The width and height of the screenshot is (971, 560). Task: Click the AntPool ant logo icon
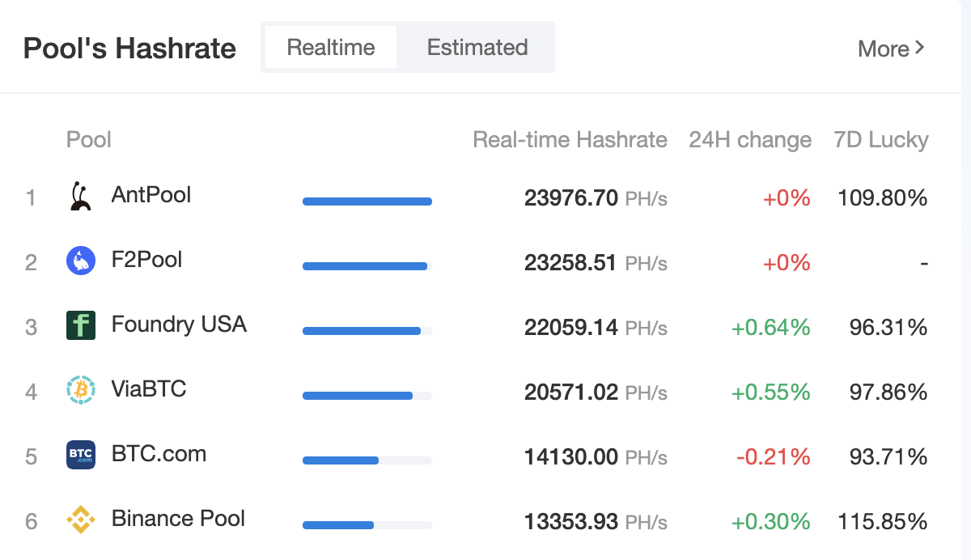[x=80, y=197]
